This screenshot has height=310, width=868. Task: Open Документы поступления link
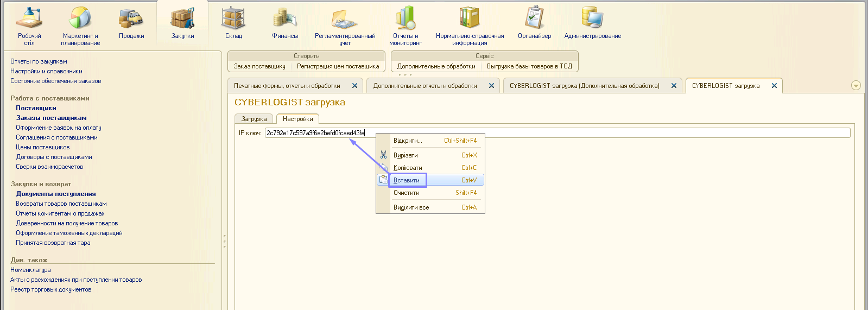(56, 194)
